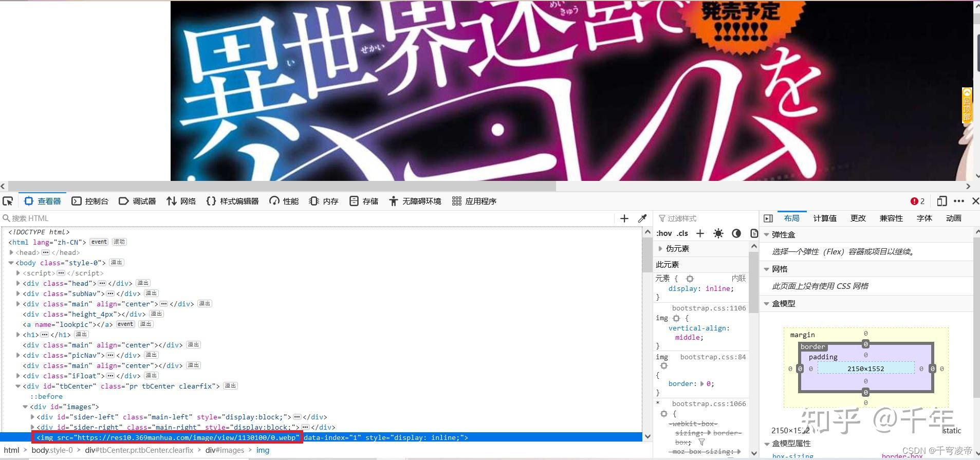Toggle the .cls class panel
This screenshot has height=460, width=980.
coord(682,233)
